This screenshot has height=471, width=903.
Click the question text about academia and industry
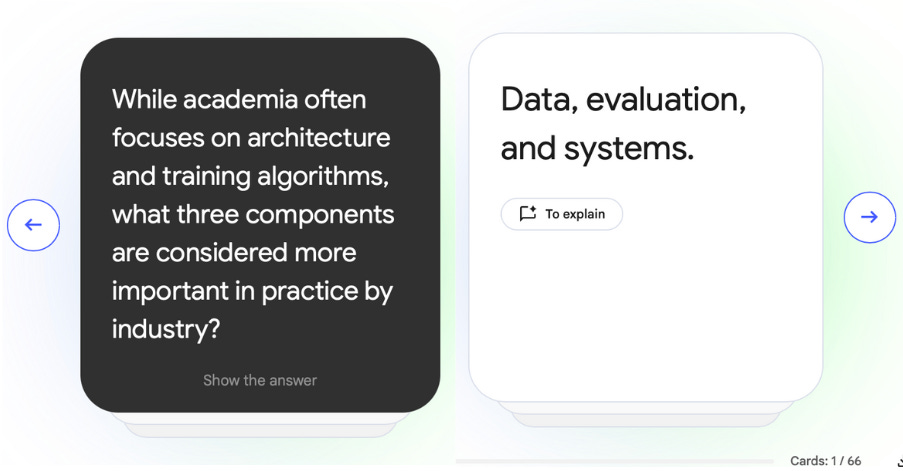253,214
